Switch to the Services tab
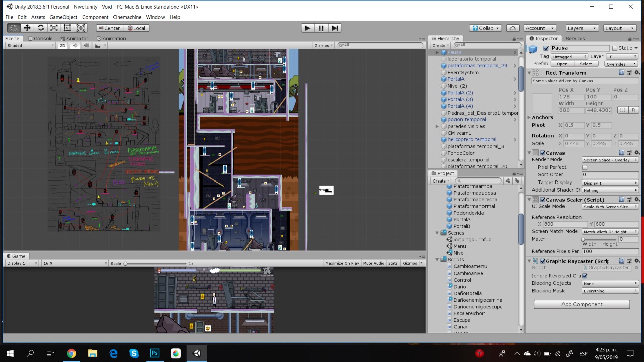 575,38
